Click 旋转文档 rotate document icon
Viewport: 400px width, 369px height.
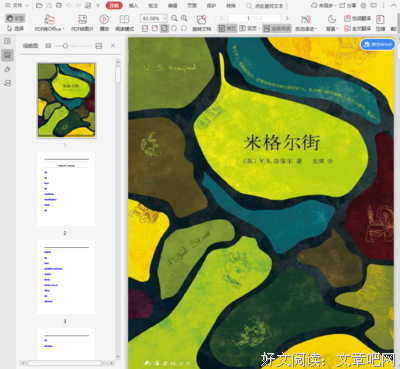point(201,23)
